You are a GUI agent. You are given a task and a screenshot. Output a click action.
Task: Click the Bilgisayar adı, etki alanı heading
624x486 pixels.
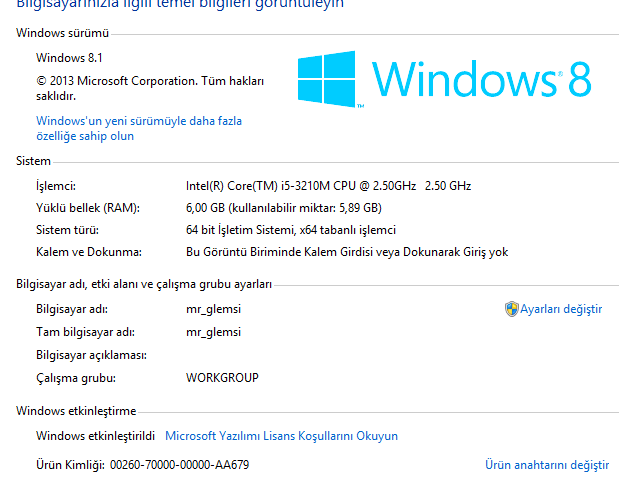(144, 284)
